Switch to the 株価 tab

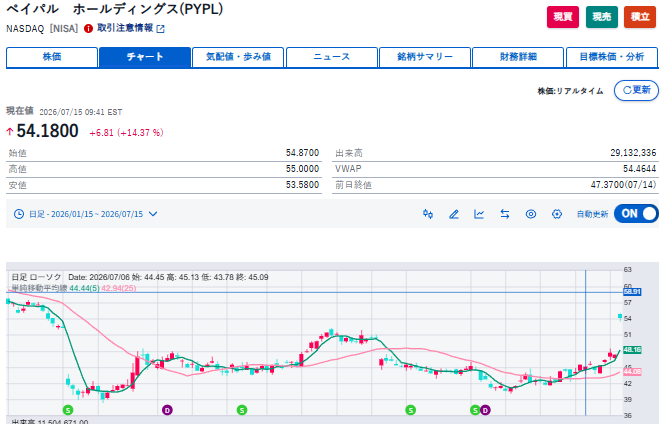click(x=52, y=57)
